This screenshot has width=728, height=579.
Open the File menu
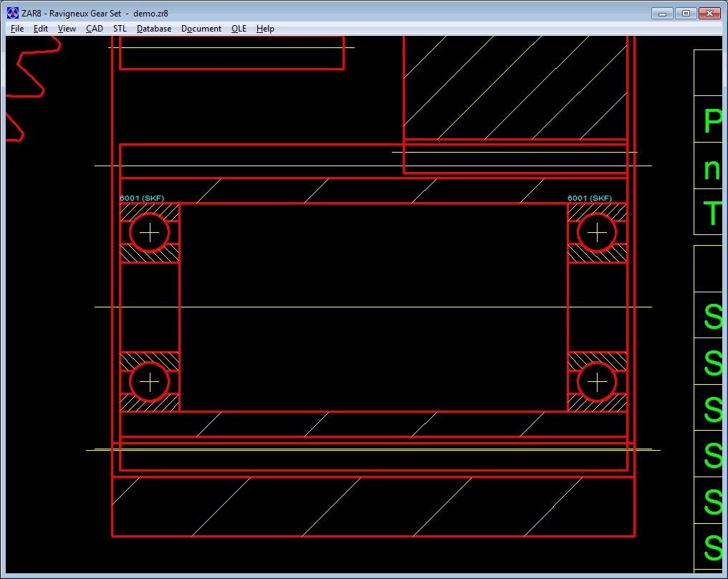(17, 29)
